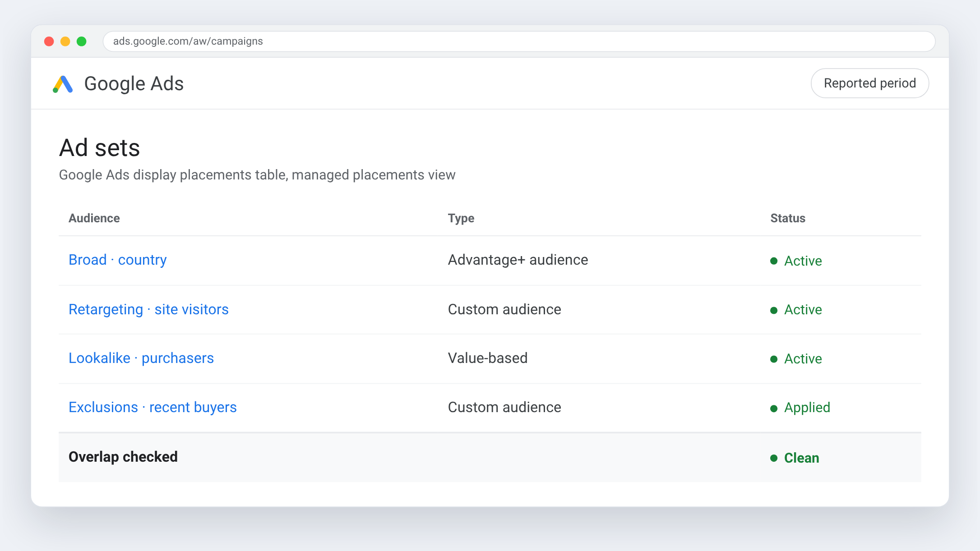
Task: Select the Type column header
Action: point(461,218)
